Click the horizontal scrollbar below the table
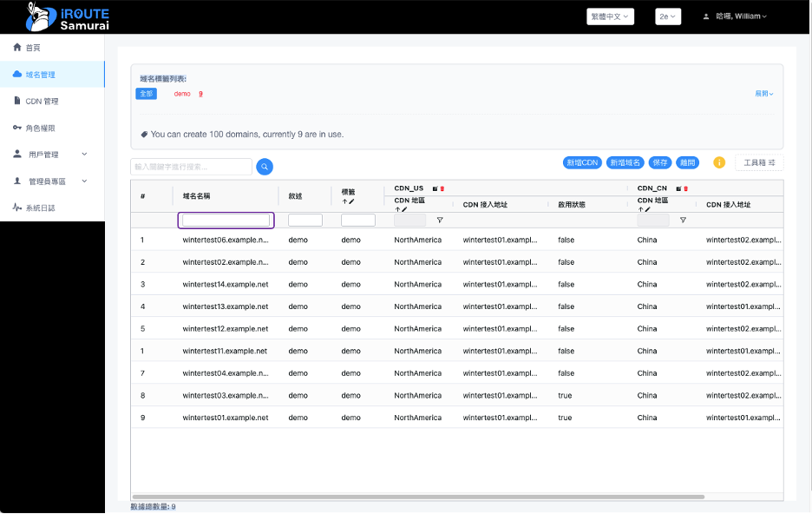The width and height of the screenshot is (812, 514). (416, 497)
